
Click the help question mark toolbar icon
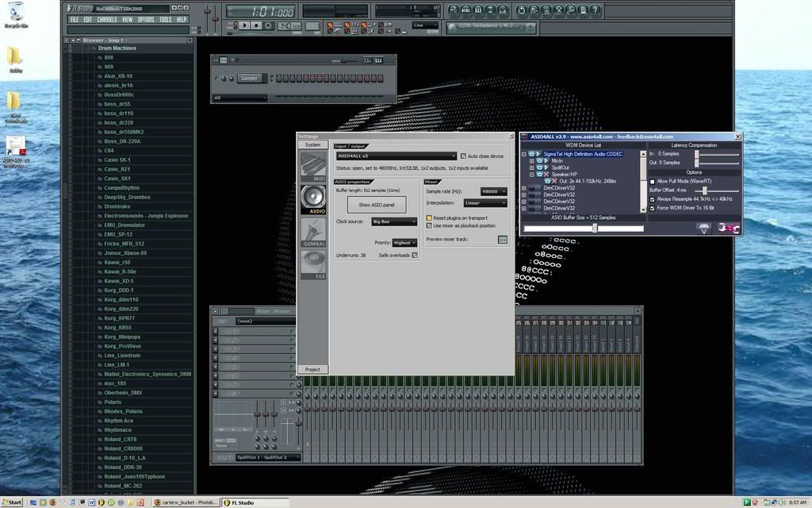click(596, 10)
